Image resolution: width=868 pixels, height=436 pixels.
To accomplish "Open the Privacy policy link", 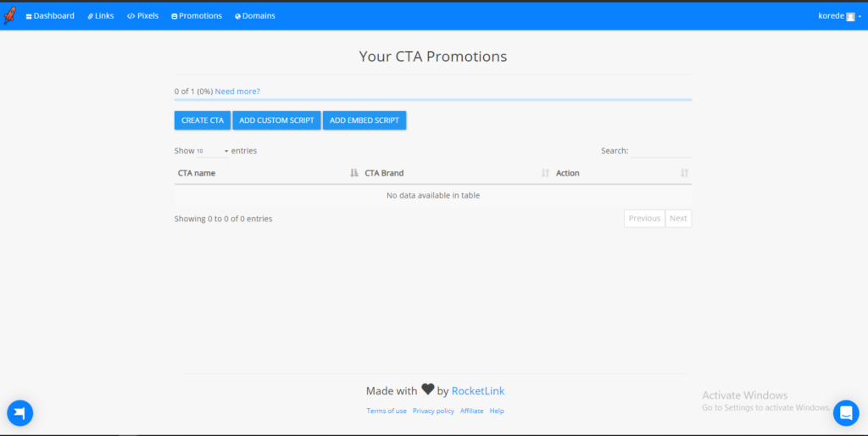I will coord(433,411).
